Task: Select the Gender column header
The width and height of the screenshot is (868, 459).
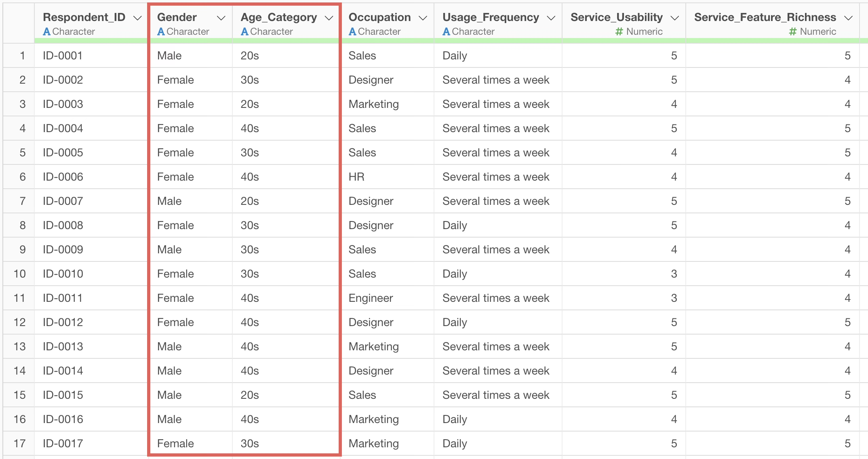Action: pos(177,17)
